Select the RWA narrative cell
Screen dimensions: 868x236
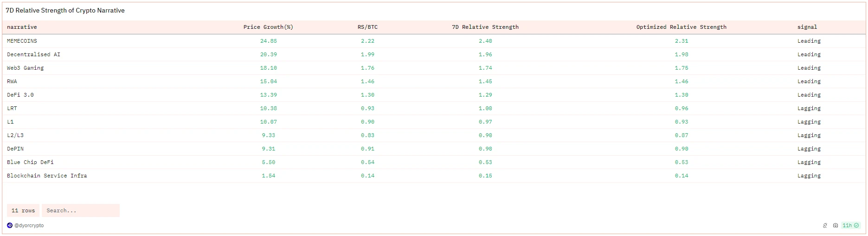[12, 81]
